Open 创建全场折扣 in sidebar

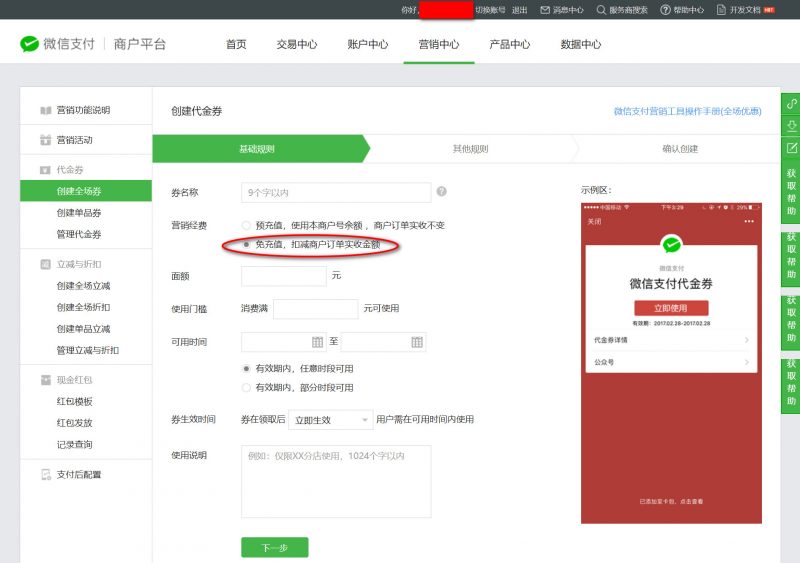(83, 307)
